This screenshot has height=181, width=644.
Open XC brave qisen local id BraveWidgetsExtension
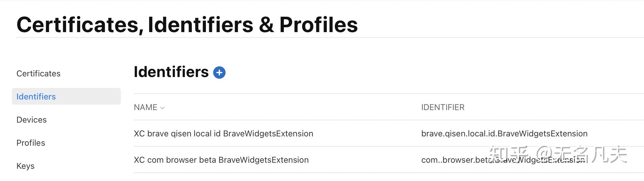click(x=223, y=134)
